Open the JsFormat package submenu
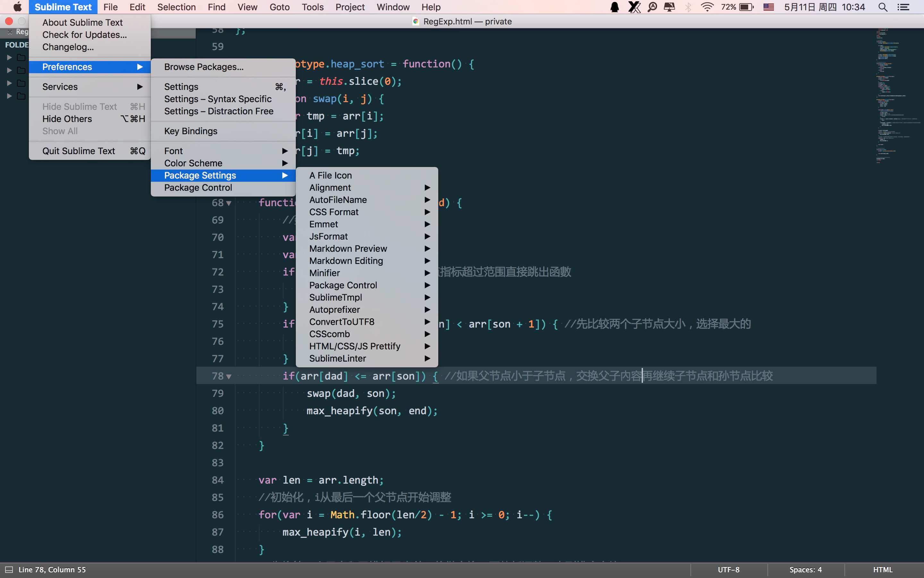 tap(367, 237)
